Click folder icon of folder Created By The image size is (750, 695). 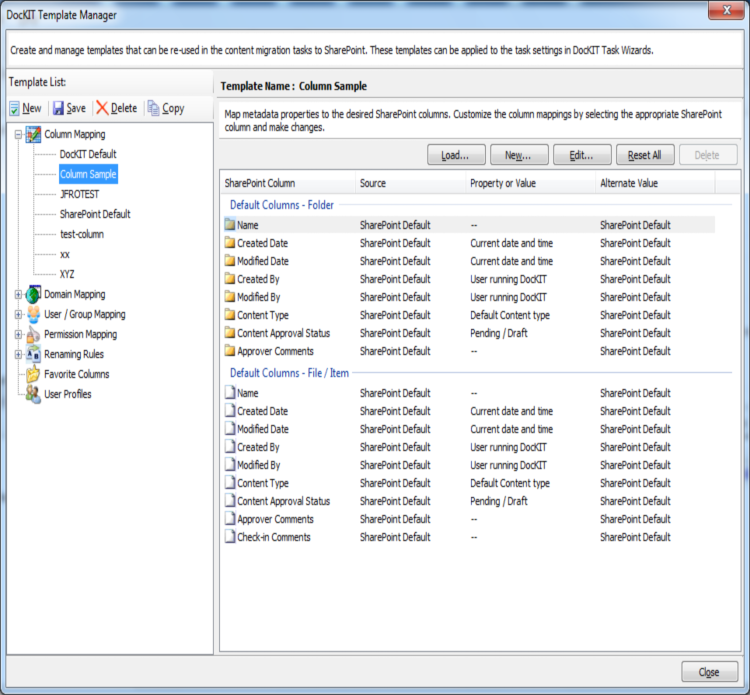[x=230, y=279]
